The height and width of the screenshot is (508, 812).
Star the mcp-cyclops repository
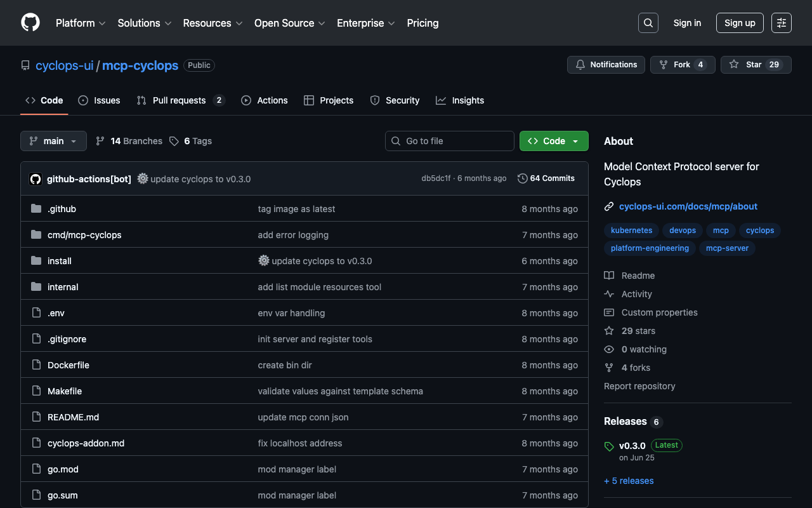click(x=746, y=65)
